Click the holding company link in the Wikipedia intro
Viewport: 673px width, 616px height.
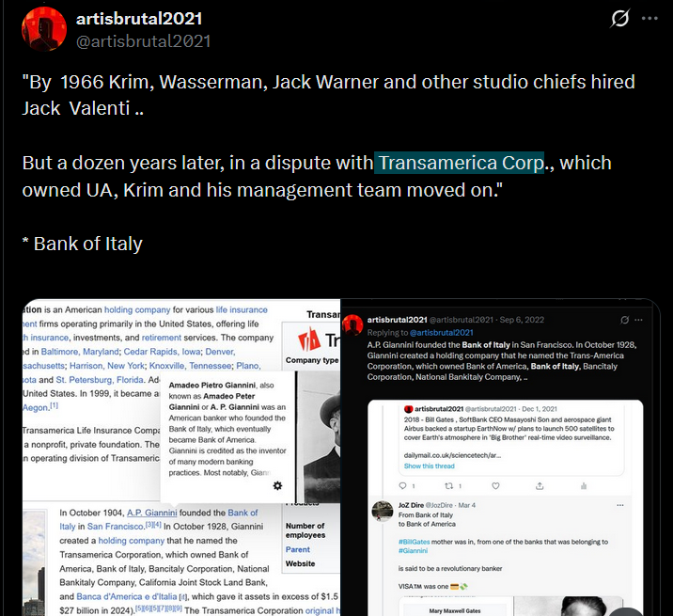(137, 309)
